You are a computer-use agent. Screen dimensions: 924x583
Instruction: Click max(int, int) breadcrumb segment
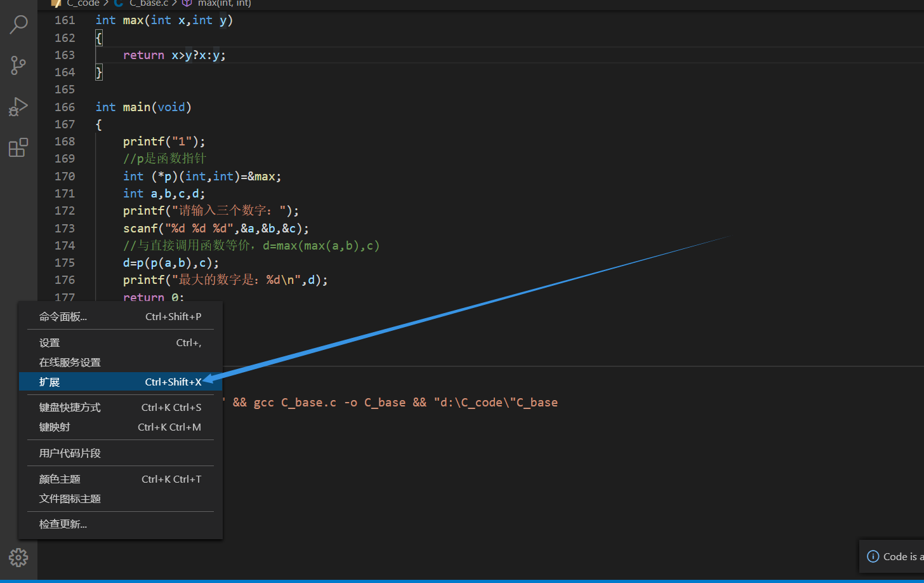tap(225, 3)
